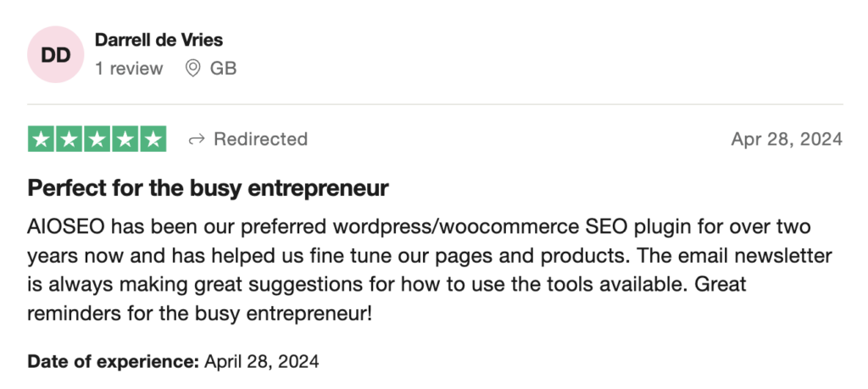Click the fifth green rating star
This screenshot has width=868, height=389.
pyautogui.click(x=153, y=139)
